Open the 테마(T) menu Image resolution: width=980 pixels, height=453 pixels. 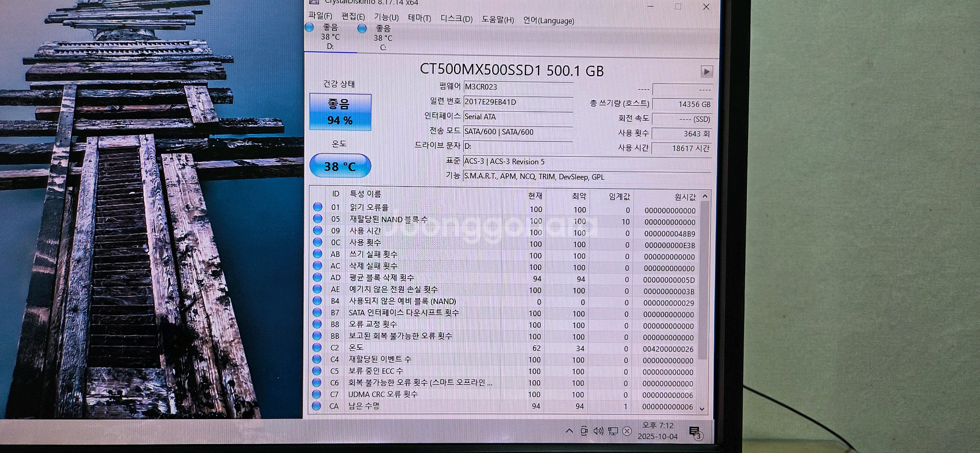coord(419,18)
